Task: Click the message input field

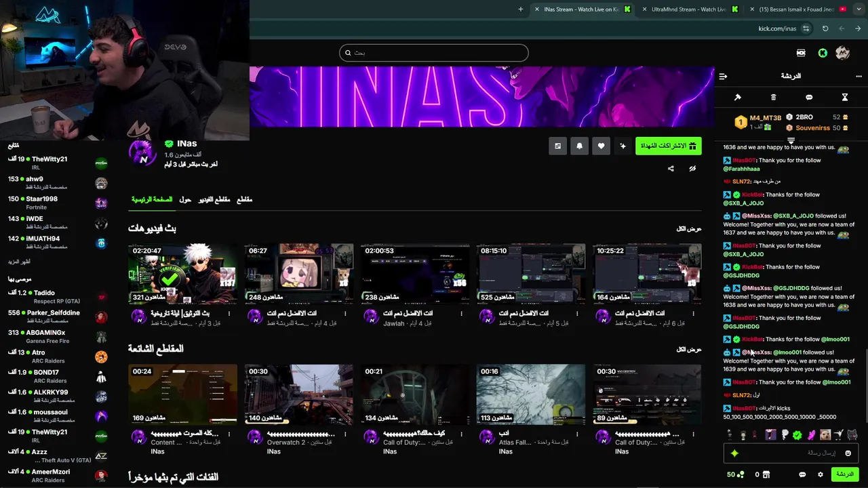Action: pyautogui.click(x=790, y=453)
